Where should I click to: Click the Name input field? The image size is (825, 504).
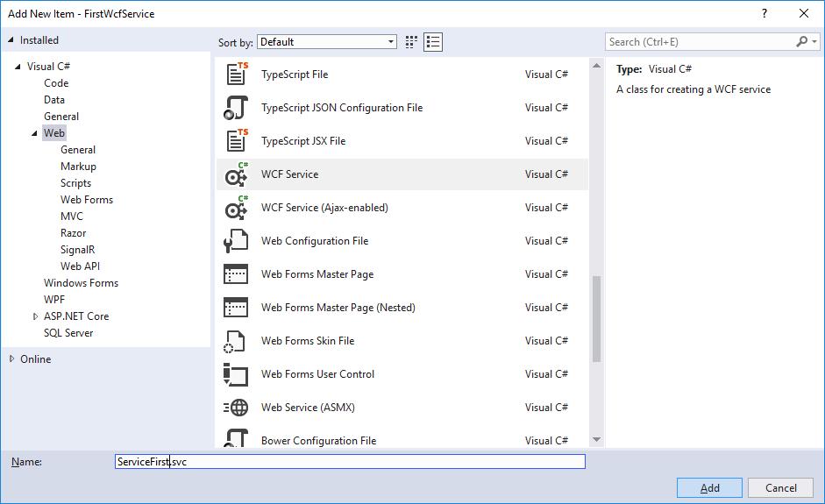(x=350, y=461)
